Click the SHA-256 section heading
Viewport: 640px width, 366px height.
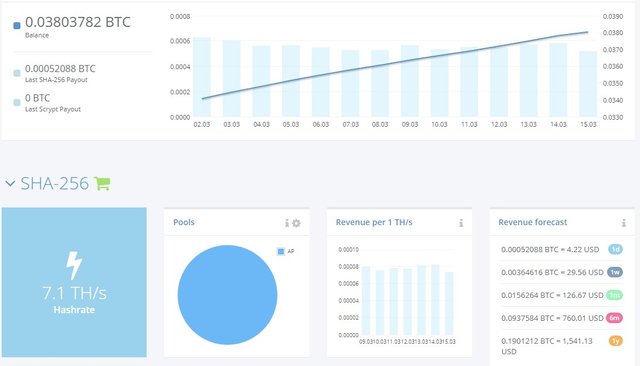(54, 184)
